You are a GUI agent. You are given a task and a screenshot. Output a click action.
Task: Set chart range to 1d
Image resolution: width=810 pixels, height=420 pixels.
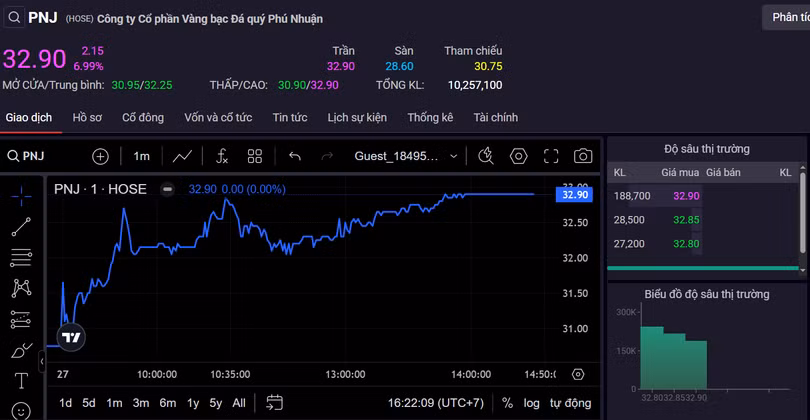pyautogui.click(x=65, y=403)
